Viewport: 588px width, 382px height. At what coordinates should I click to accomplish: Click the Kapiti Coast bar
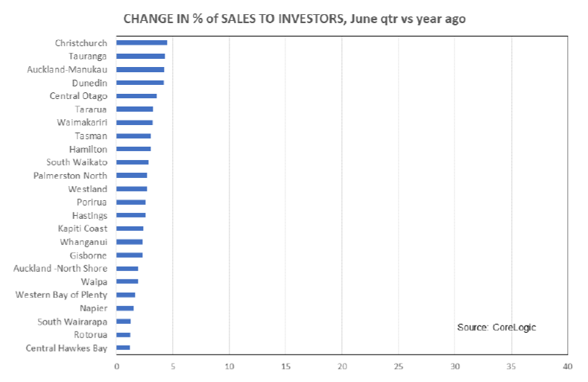click(130, 229)
